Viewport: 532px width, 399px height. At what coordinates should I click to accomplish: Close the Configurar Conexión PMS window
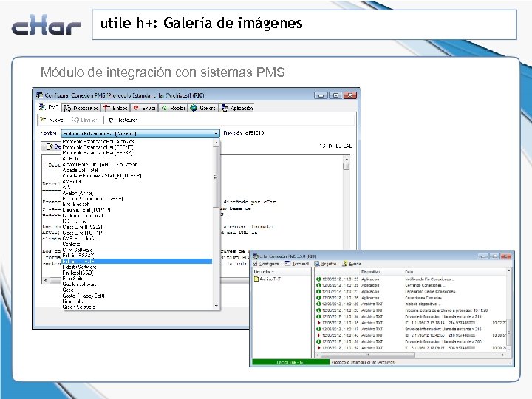[x=350, y=95]
